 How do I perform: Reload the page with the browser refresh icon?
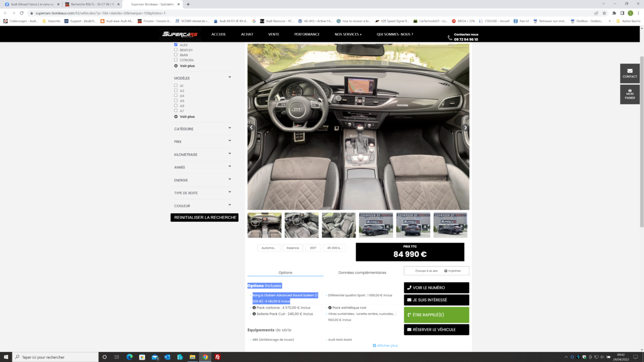pos(22,13)
